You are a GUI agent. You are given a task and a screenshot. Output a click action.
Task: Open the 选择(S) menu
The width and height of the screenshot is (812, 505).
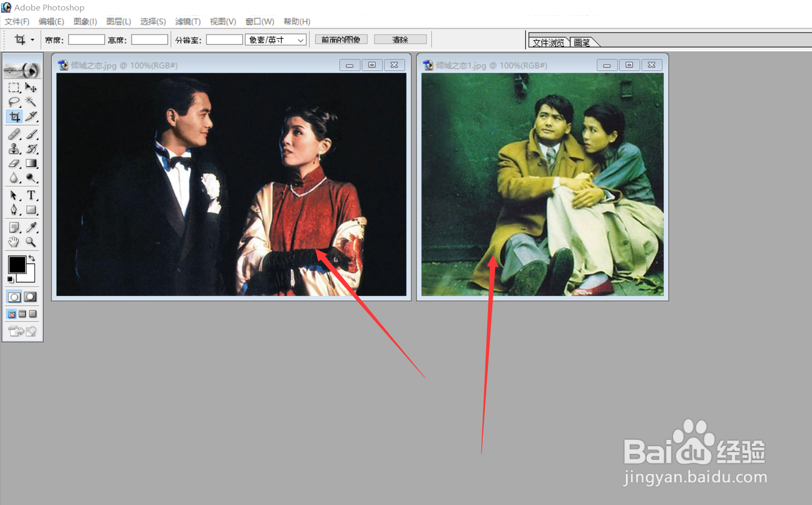[153, 22]
